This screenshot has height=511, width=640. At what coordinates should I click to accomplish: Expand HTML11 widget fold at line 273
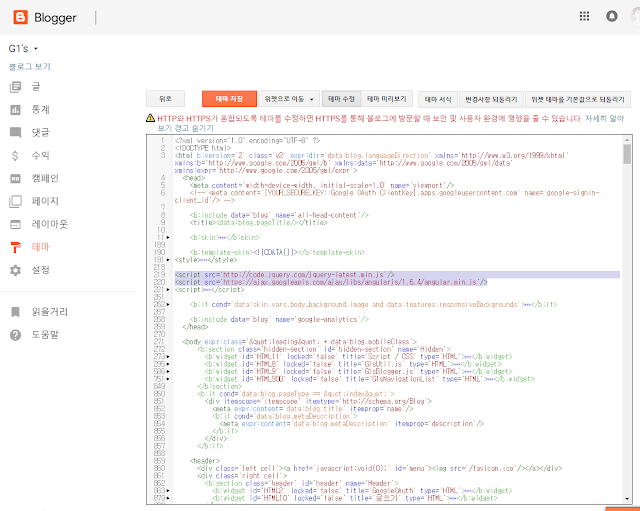coord(168,357)
